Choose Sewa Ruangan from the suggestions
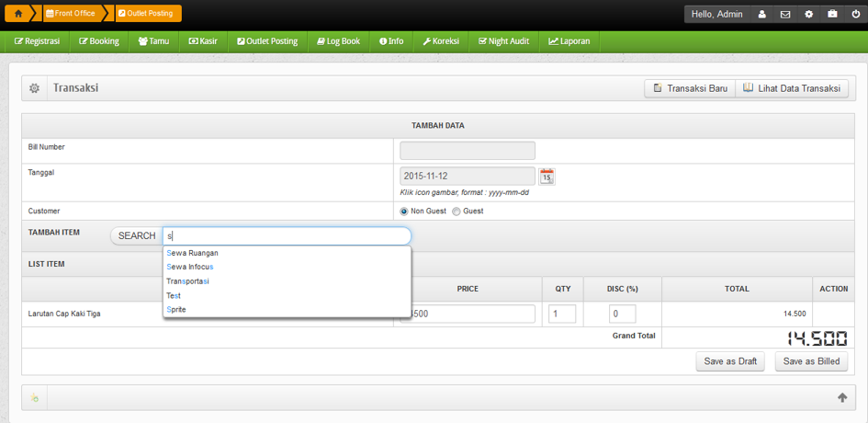This screenshot has width=868, height=423. point(193,253)
